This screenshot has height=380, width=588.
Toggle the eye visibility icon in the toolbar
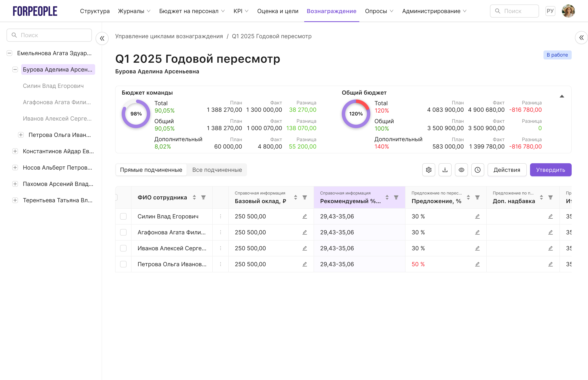coord(461,170)
